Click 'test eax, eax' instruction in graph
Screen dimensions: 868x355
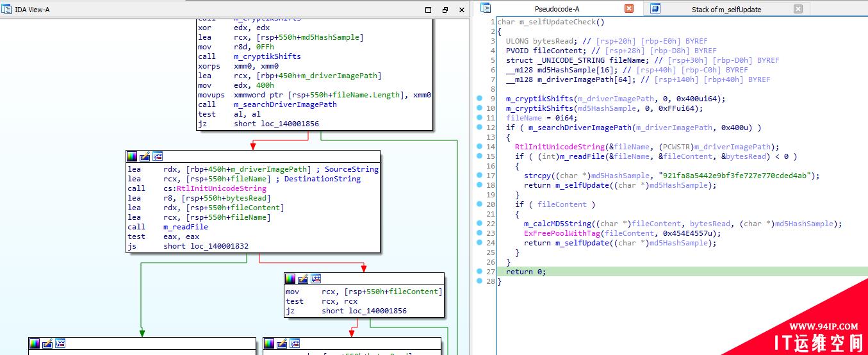pyautogui.click(x=163, y=236)
